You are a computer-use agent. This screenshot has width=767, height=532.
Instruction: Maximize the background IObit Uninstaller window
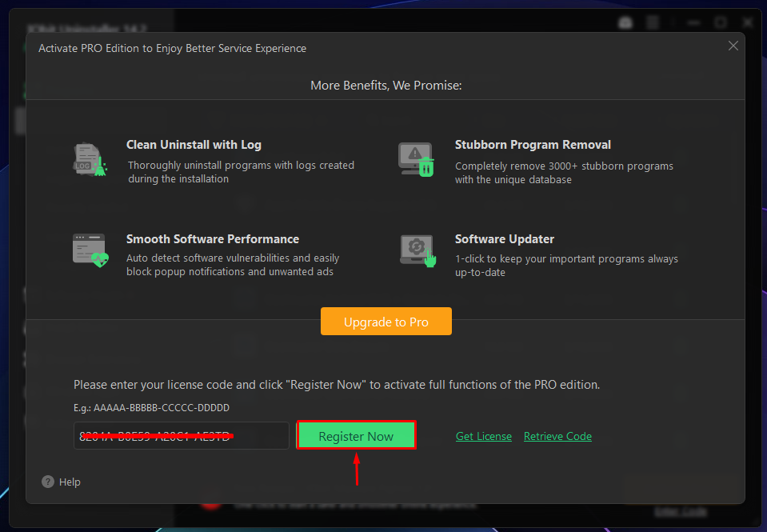click(721, 22)
